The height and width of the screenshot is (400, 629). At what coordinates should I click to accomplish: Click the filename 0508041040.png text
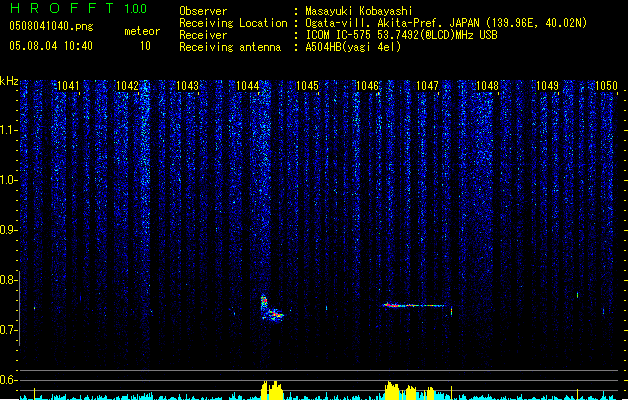pos(51,26)
